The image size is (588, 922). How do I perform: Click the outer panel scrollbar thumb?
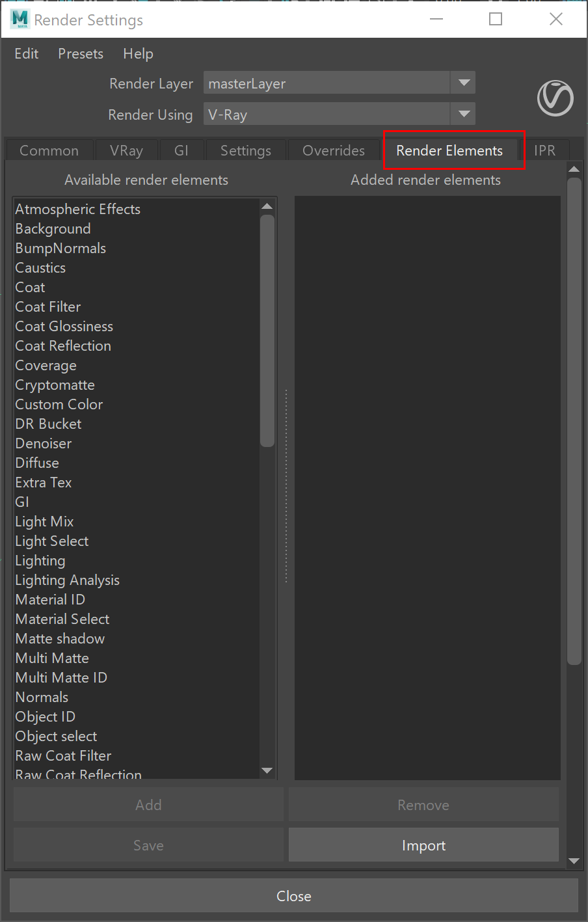(x=574, y=421)
